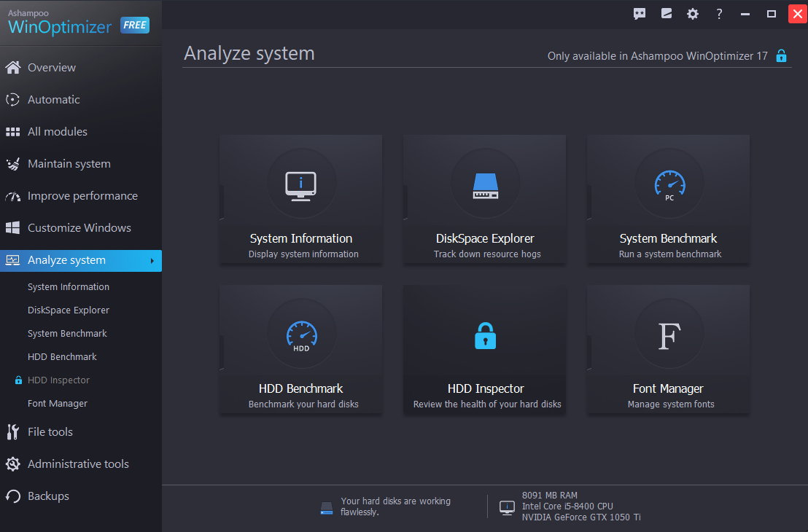Click the blue lock icon beside WinOptimizer 17

[781, 55]
